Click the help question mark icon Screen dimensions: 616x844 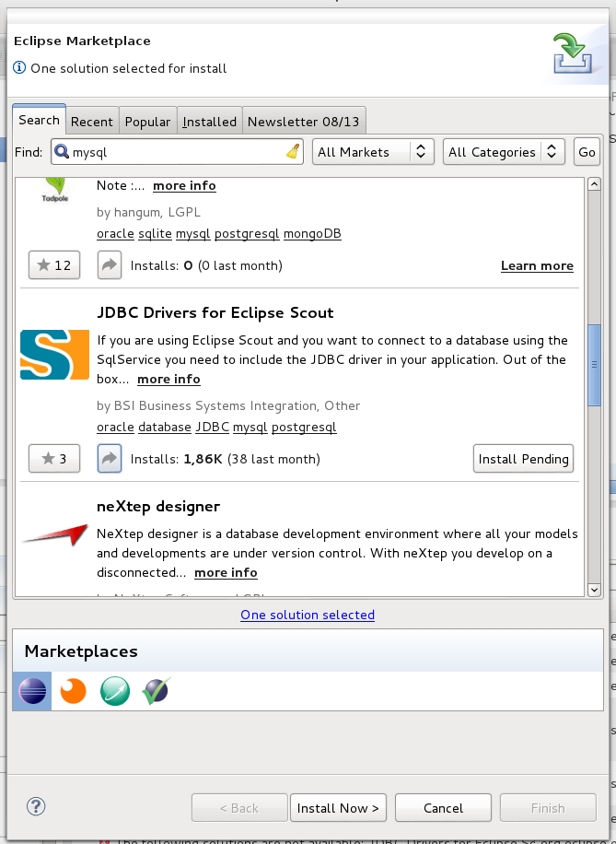pos(36,806)
